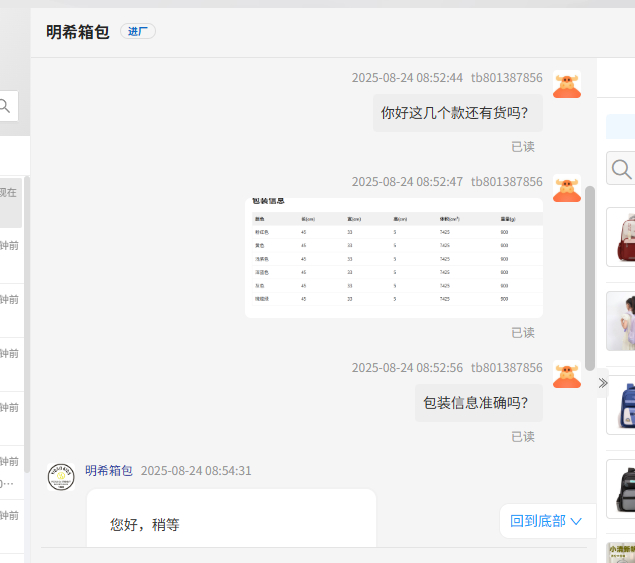The width and height of the screenshot is (635, 563).
Task: Open the 包装信息 table image in chat
Action: (x=393, y=257)
